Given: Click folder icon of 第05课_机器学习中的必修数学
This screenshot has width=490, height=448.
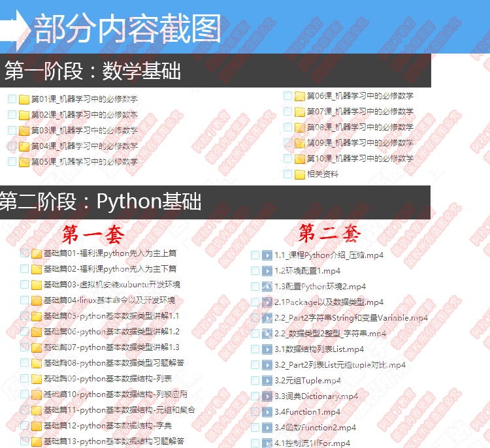Looking at the screenshot, I should coord(24,162).
